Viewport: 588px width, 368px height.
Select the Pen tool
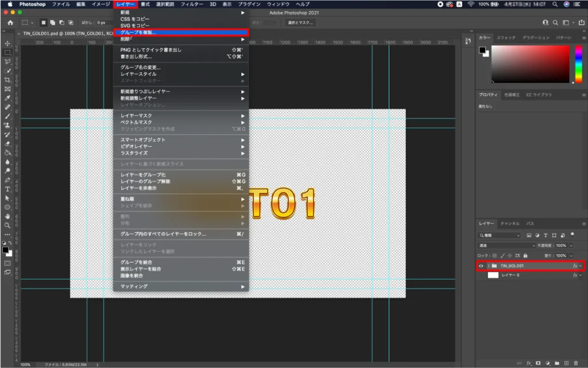(x=7, y=180)
